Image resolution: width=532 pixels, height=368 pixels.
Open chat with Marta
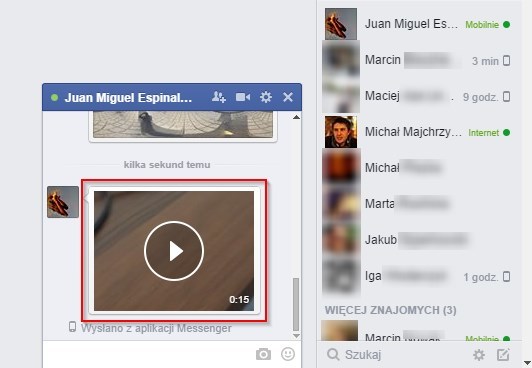(x=418, y=204)
